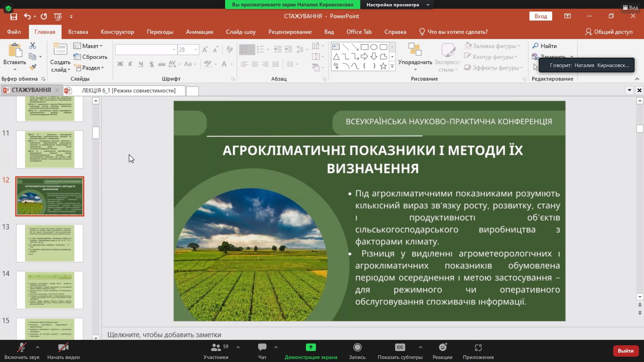Open the font size combo box
Screen dimensions: 644x362
(188, 50)
